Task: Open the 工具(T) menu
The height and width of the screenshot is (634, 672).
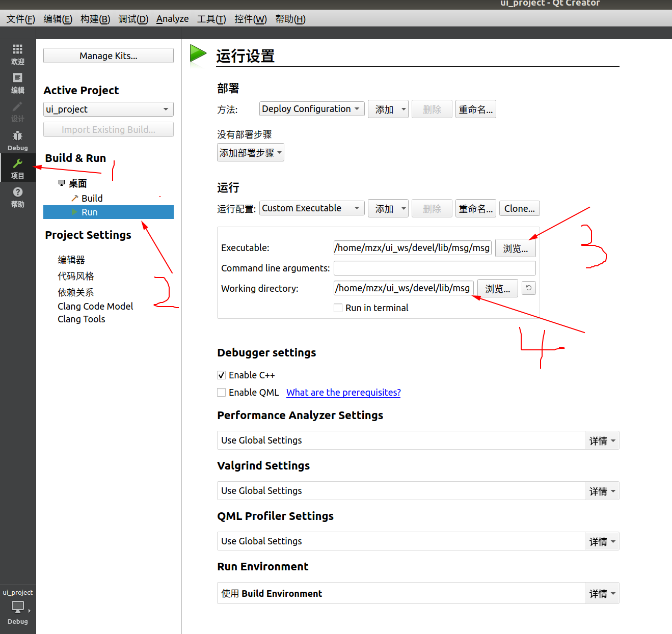Action: (x=211, y=18)
